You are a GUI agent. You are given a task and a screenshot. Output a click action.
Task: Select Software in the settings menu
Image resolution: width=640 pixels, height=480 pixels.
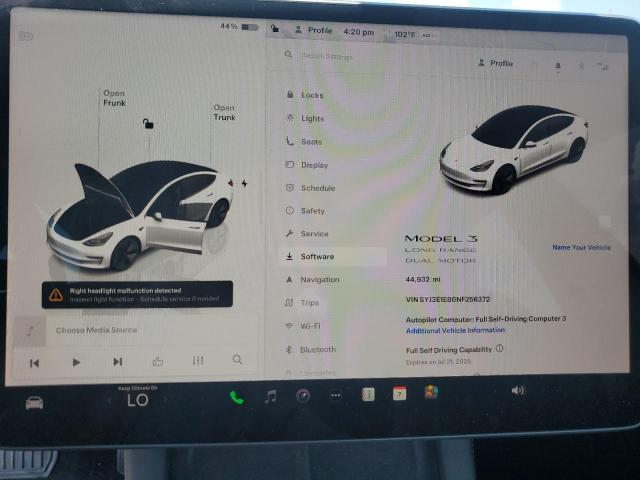click(317, 256)
